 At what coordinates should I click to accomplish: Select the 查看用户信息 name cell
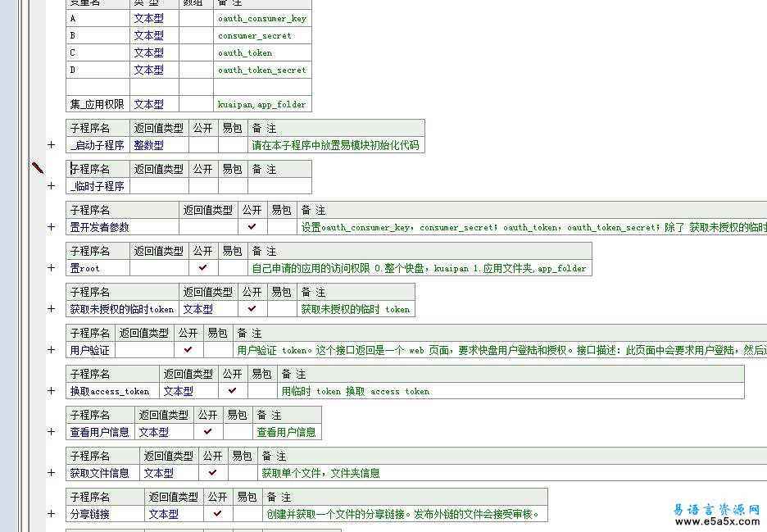[x=100, y=432]
